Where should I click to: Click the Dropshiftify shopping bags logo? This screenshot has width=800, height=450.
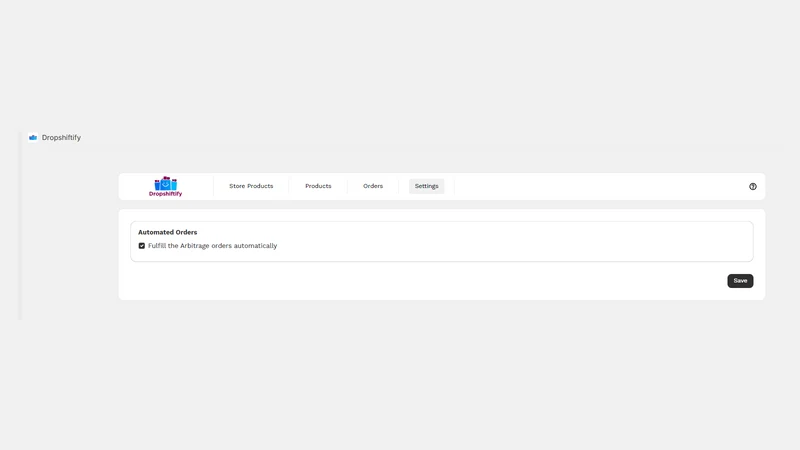(x=165, y=186)
